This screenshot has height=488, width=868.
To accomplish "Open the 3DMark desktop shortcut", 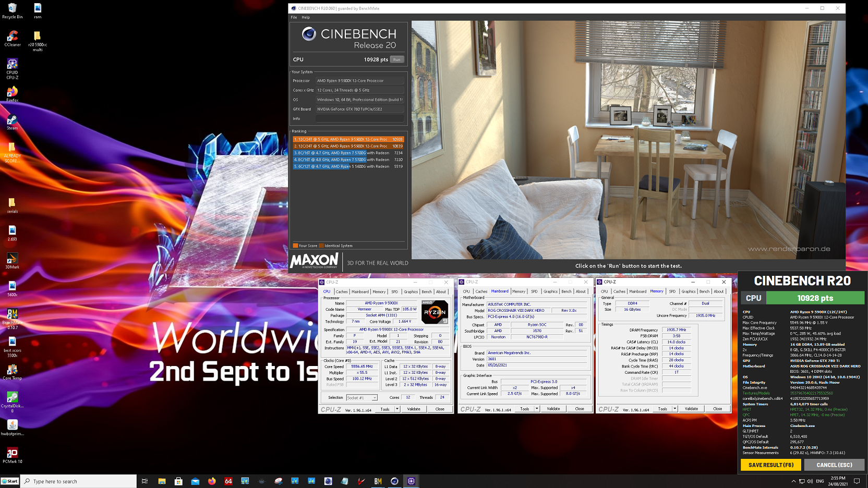I will coord(13,261).
